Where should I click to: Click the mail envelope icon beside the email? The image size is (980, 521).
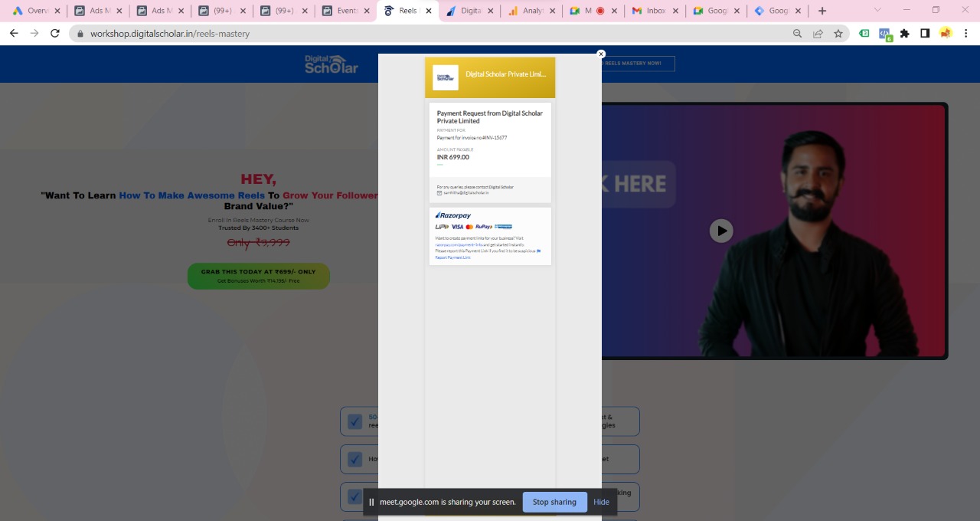tap(439, 193)
